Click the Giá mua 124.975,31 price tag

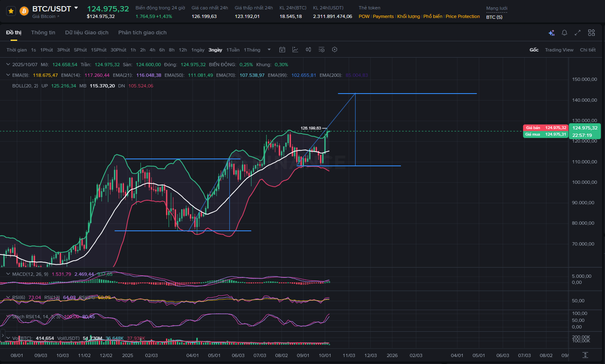pos(546,134)
